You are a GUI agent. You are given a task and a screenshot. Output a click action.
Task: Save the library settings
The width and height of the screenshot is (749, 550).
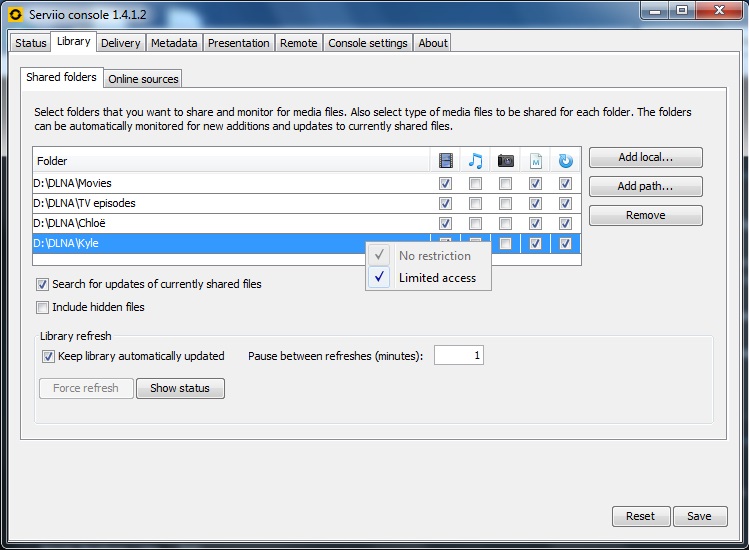click(x=700, y=517)
